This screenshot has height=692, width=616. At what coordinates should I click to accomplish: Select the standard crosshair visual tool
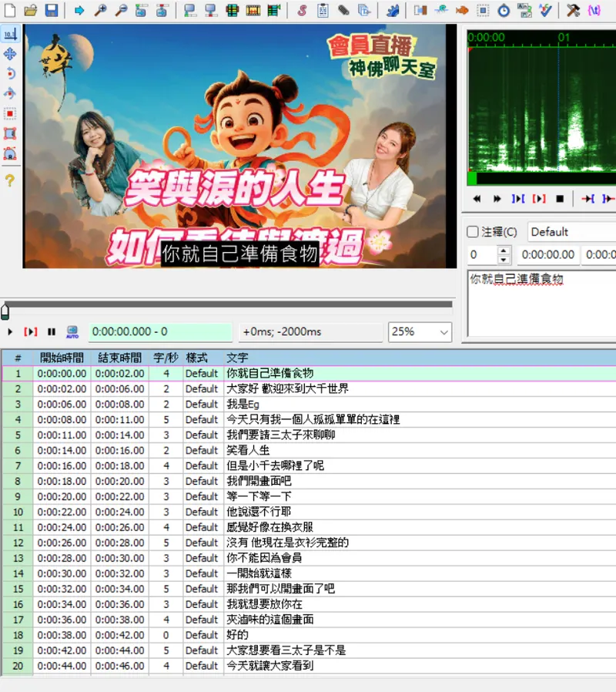coord(10,34)
